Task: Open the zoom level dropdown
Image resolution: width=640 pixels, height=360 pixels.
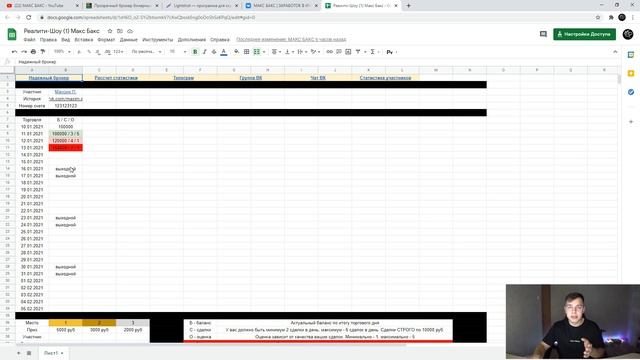Action: [62, 52]
